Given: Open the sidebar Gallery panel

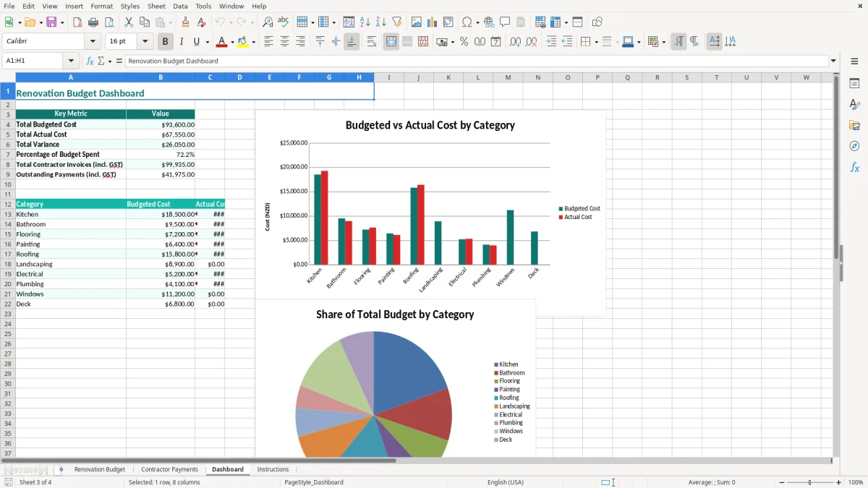Looking at the screenshot, I should 854,126.
